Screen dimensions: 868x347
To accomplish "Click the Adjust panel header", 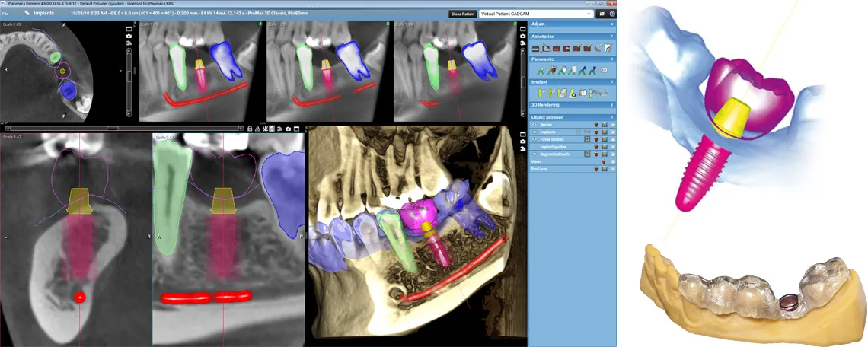I will point(573,24).
